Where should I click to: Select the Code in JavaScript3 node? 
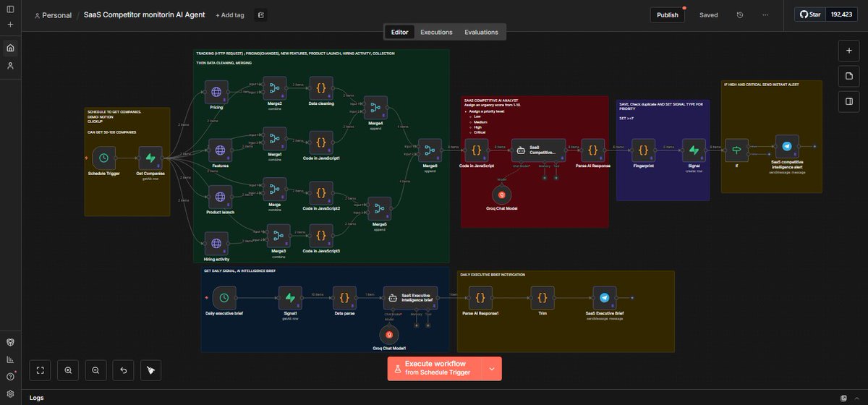point(320,235)
